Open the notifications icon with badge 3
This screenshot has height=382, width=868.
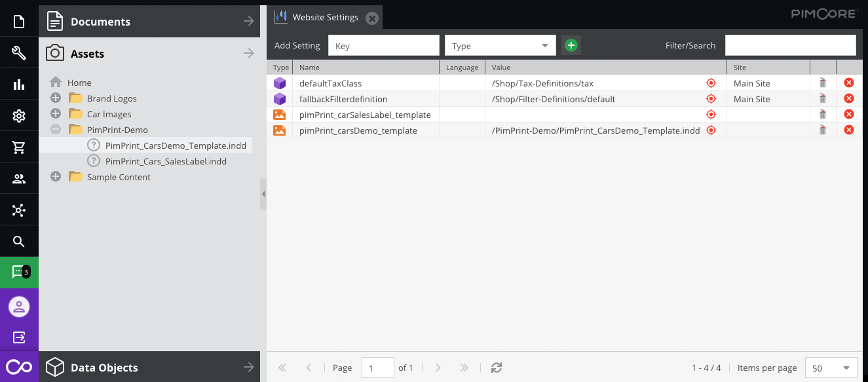coord(19,272)
